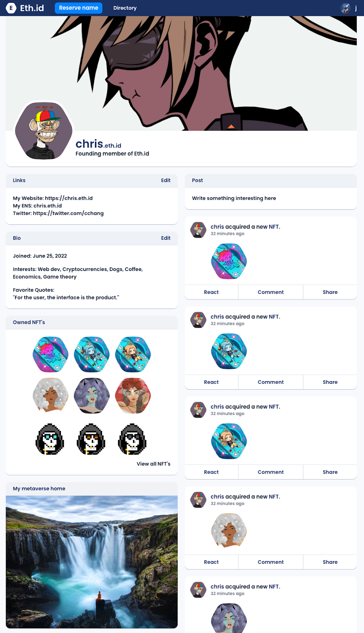Open View all NFT's link

tap(154, 464)
